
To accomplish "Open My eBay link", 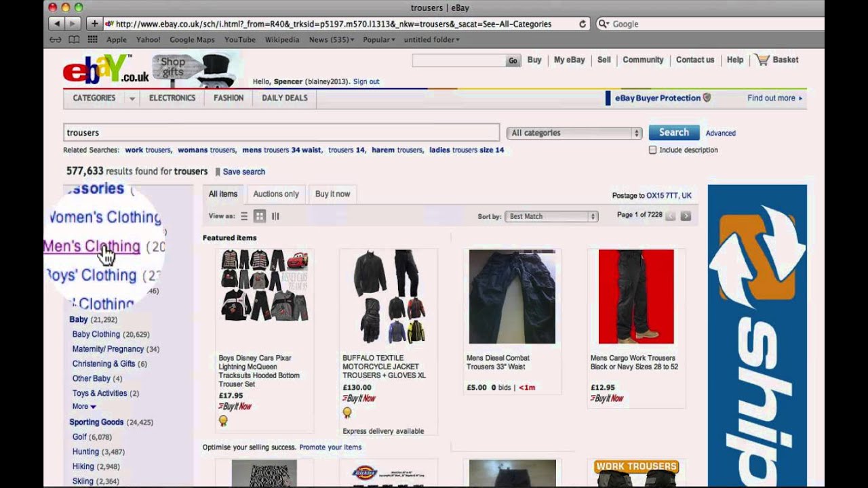I will click(x=569, y=60).
